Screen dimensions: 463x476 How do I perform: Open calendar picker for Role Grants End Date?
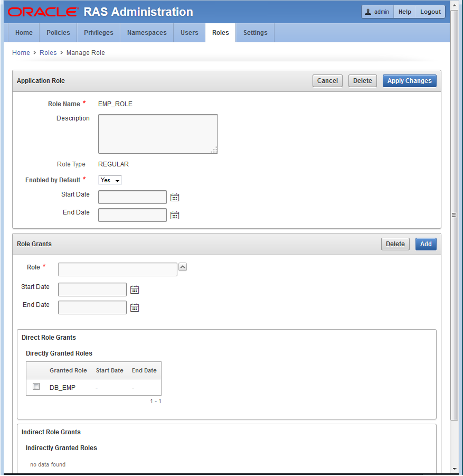click(135, 307)
